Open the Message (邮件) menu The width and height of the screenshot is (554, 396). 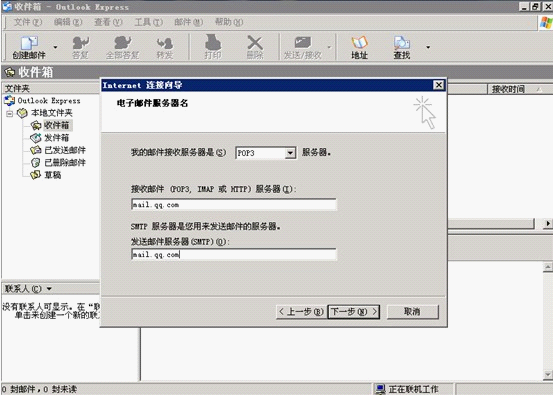click(189, 22)
